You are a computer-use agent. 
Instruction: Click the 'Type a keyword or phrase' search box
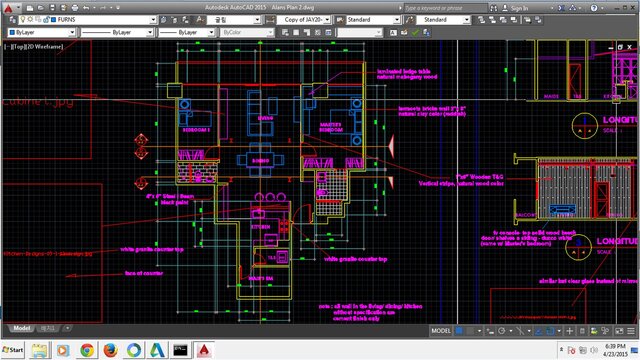click(446, 8)
